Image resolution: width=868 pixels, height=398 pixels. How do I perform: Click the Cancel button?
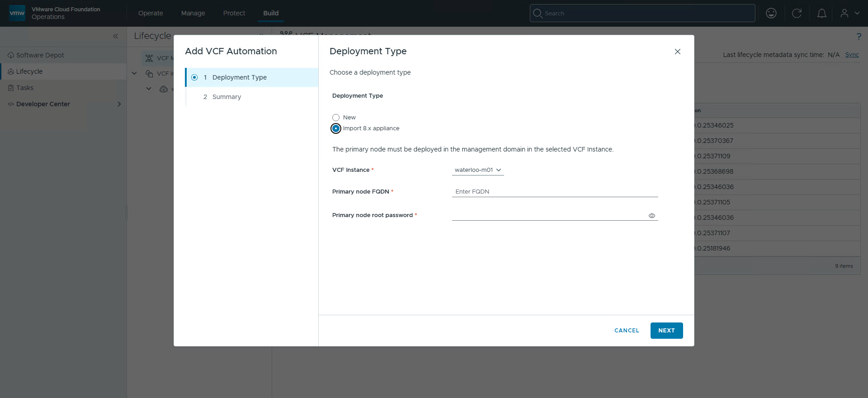point(627,331)
